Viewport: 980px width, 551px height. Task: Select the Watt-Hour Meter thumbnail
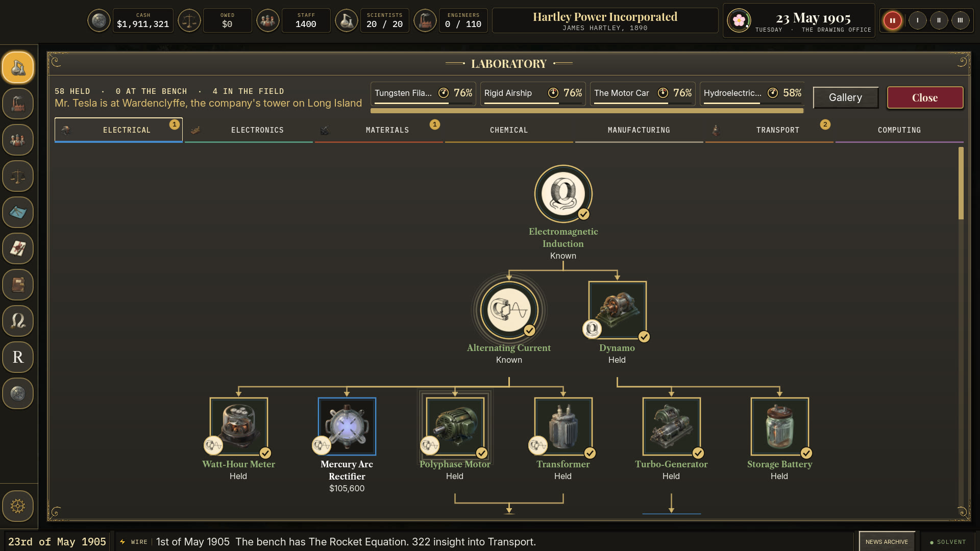click(239, 427)
